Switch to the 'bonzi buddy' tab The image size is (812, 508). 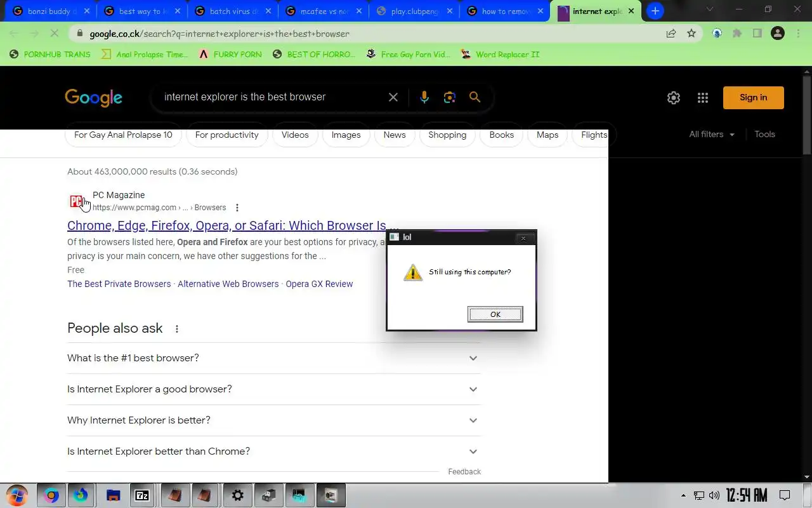(51, 11)
